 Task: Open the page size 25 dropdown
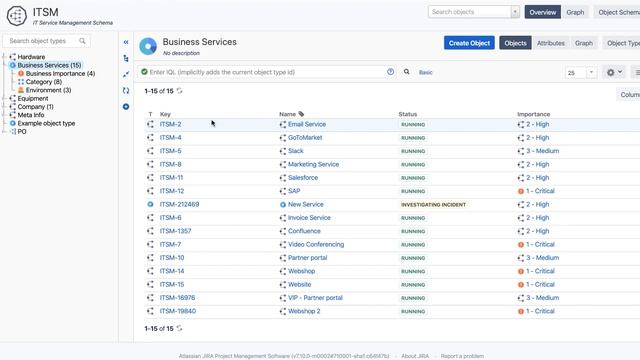[591, 73]
